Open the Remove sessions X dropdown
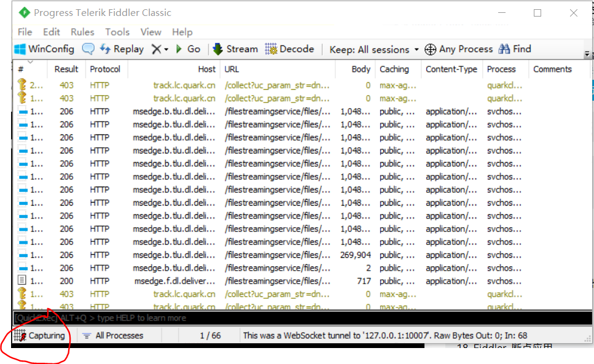This screenshot has height=364, width=594. [160, 49]
